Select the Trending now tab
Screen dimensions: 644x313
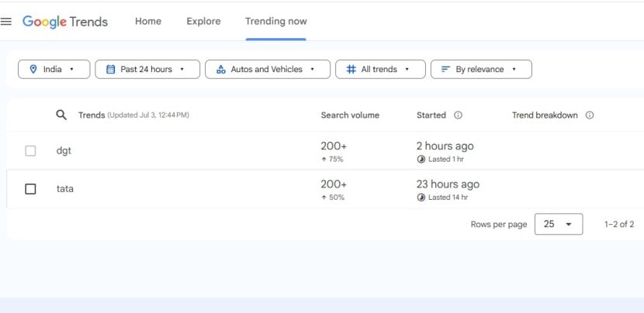pos(276,22)
